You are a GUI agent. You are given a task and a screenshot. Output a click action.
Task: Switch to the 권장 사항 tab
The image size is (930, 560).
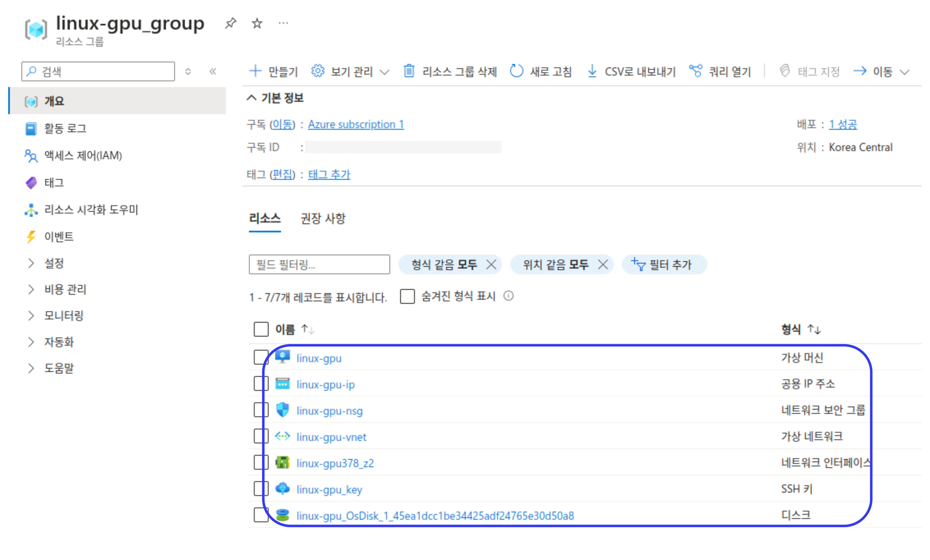coord(323,218)
